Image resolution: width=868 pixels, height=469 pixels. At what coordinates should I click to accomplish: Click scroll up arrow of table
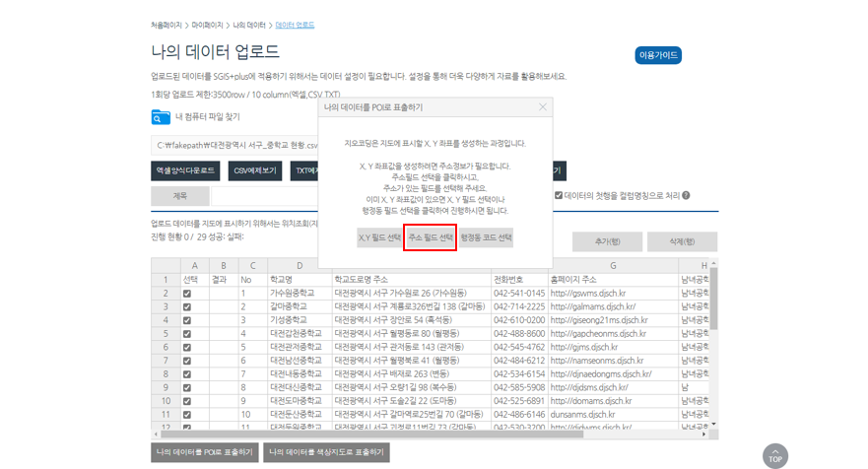714,263
